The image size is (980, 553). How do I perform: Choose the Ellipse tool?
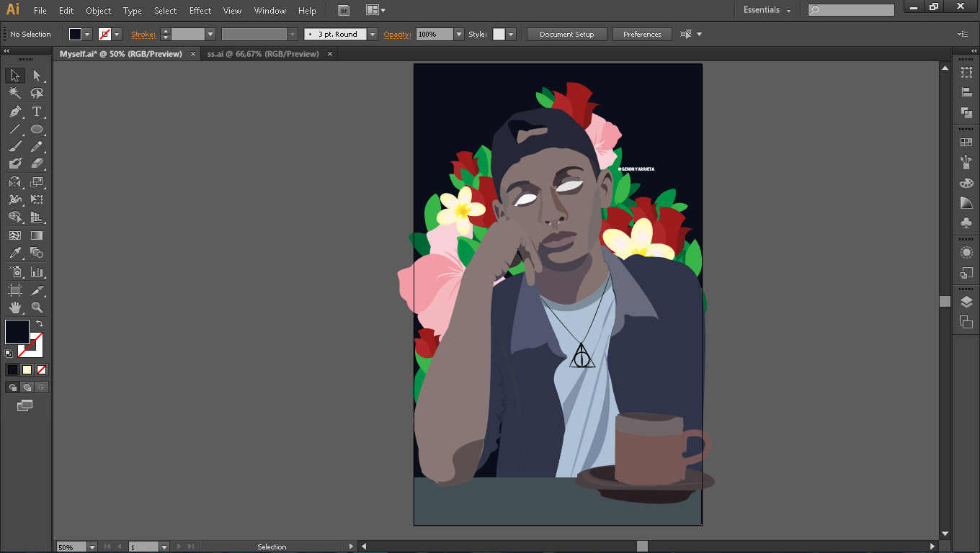point(37,130)
